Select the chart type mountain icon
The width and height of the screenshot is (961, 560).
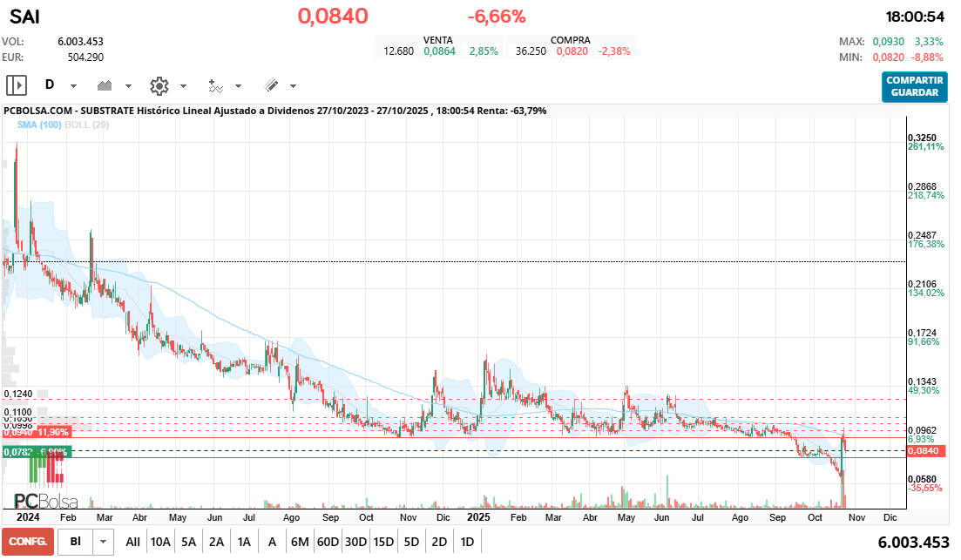point(106,85)
